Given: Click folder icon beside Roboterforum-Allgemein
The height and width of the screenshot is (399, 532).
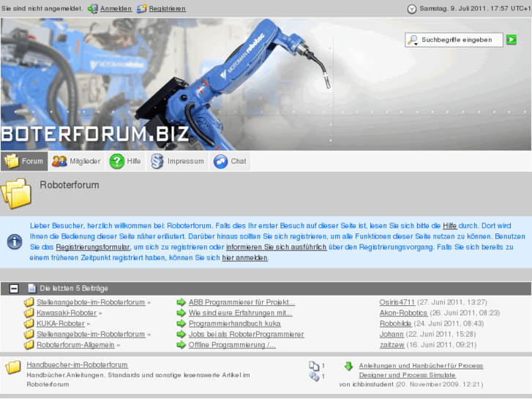Looking at the screenshot, I should [x=29, y=345].
